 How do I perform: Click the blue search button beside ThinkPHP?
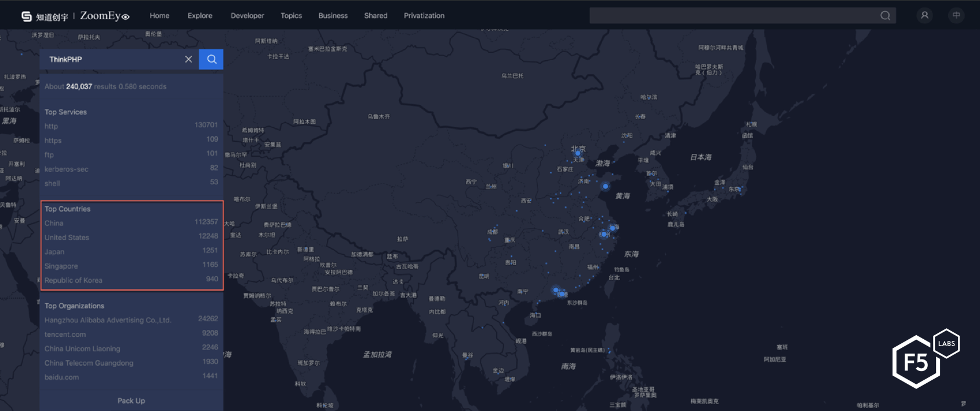[x=212, y=59]
